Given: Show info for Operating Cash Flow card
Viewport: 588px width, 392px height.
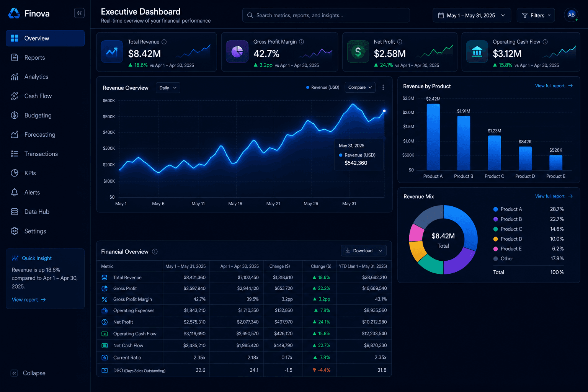Looking at the screenshot, I should point(545,42).
